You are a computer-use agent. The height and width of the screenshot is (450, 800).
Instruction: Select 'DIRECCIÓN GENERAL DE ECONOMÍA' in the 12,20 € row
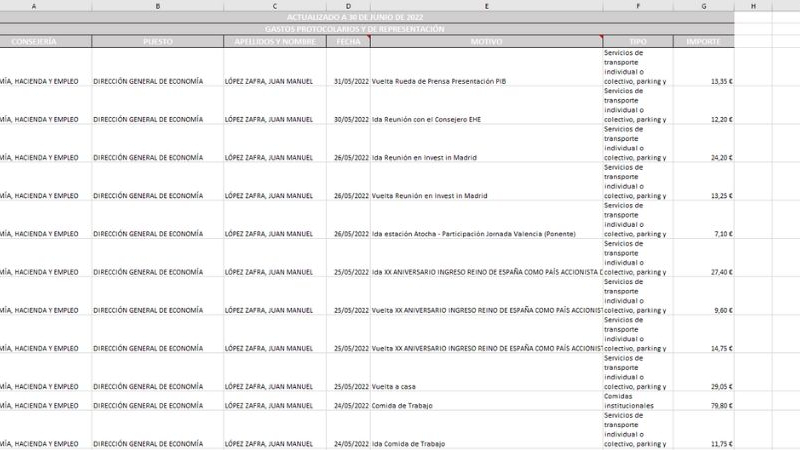tap(158, 105)
